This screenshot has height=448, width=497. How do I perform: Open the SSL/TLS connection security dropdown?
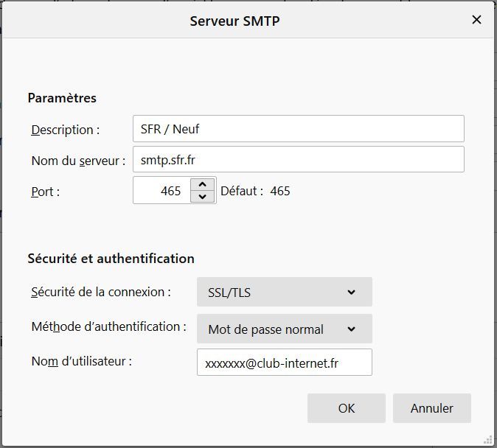tap(284, 293)
